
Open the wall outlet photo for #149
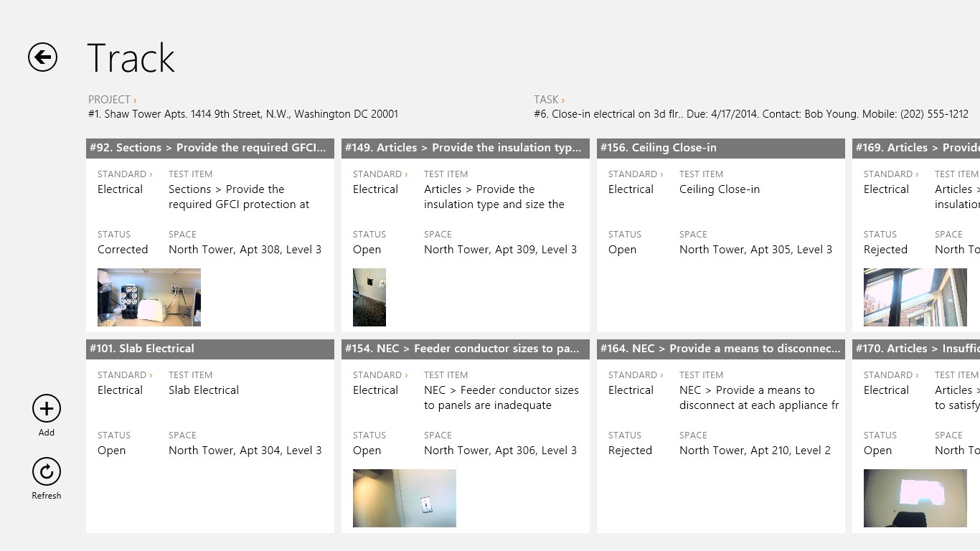(369, 297)
